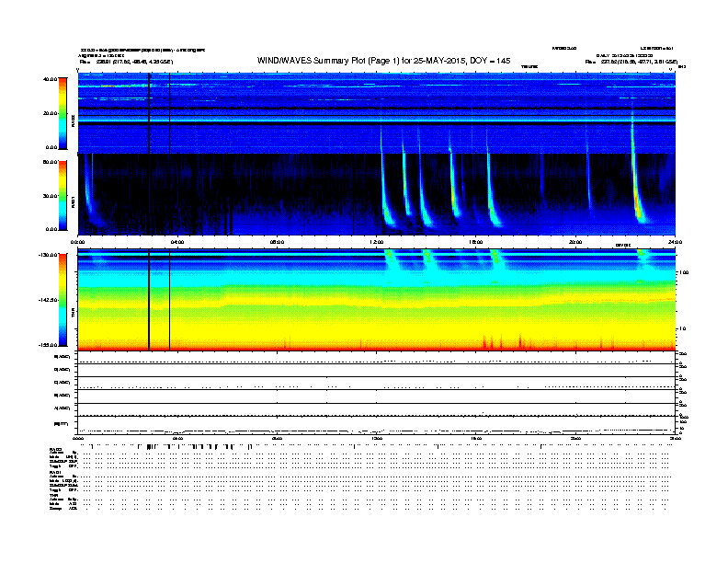728x563 pixels.
Task: Click the 20:00 time label beneath RAD1 spectrogram
Action: pos(575,242)
